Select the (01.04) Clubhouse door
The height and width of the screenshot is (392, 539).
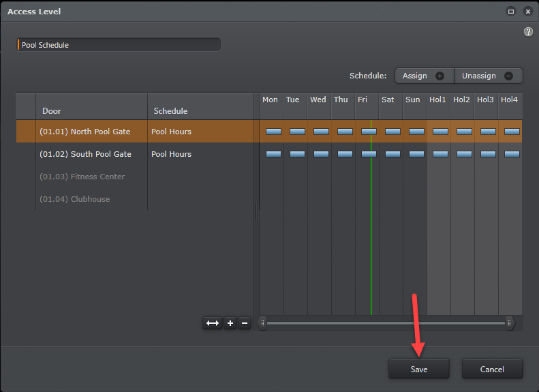[x=74, y=199]
